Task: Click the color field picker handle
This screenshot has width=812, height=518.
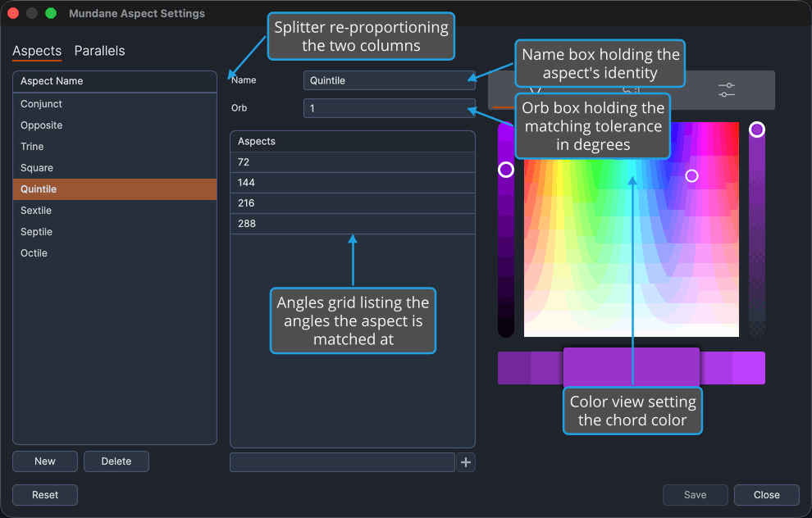Action: (x=692, y=176)
